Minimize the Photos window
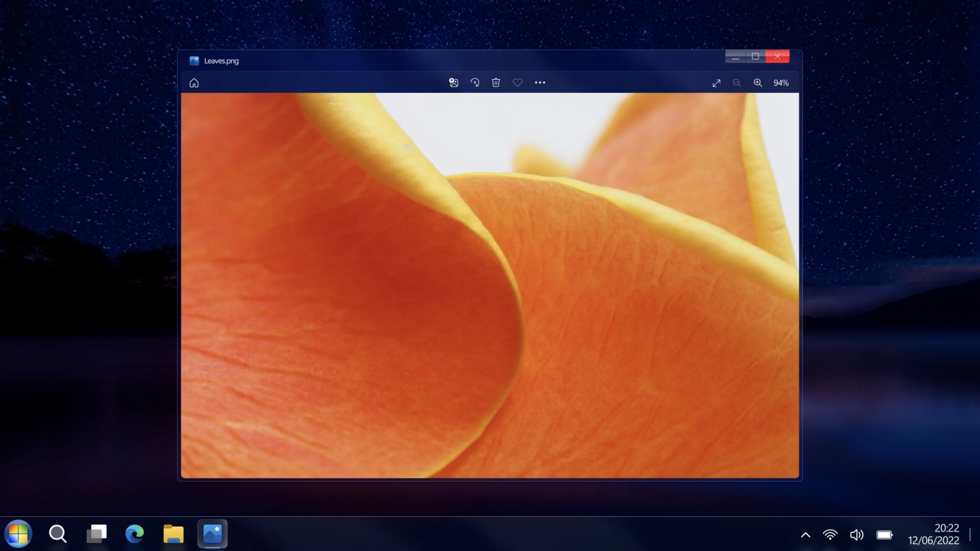Viewport: 980px width, 551px height. 735,57
